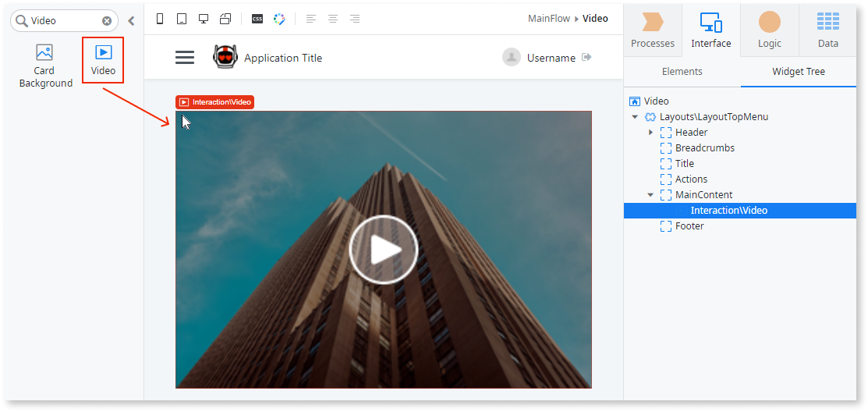Collapse the widget toolbox panel
This screenshot has height=412, width=868.
(131, 21)
